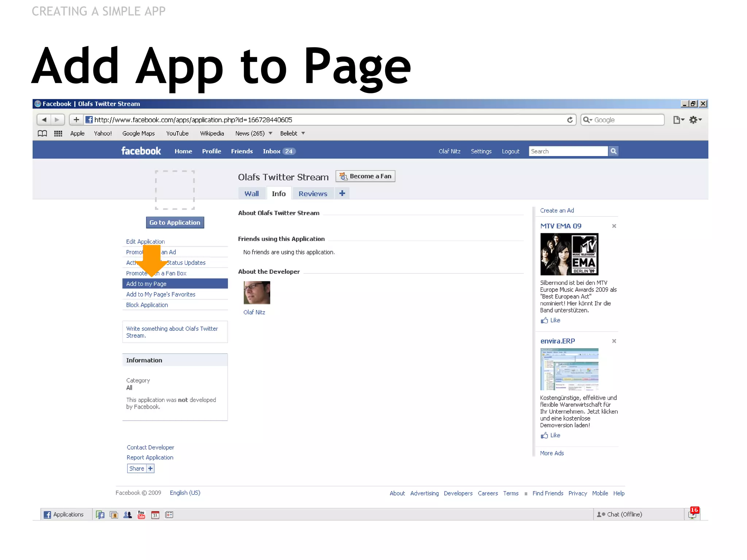Click the Share button

coord(137,468)
